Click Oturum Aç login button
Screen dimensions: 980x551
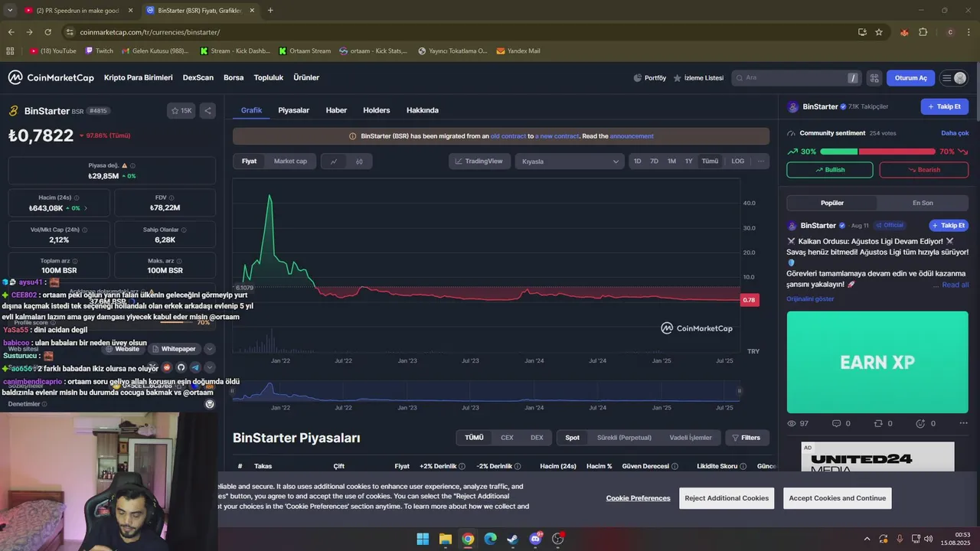click(x=911, y=78)
